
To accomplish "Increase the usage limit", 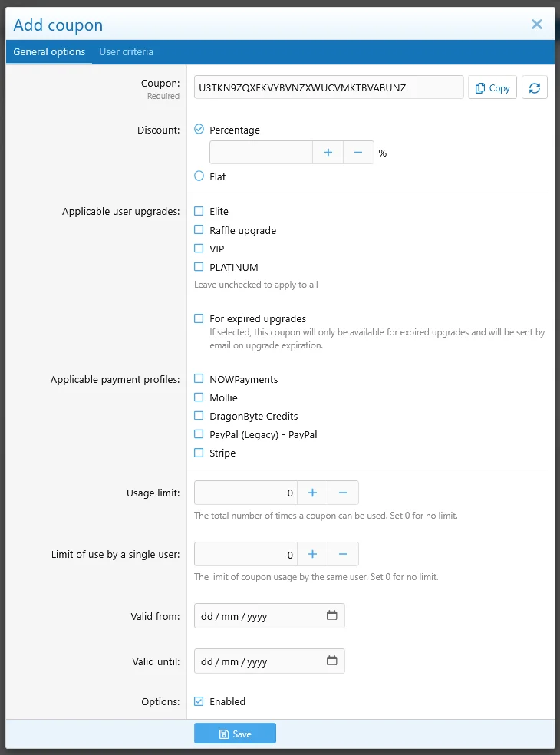I will point(312,492).
